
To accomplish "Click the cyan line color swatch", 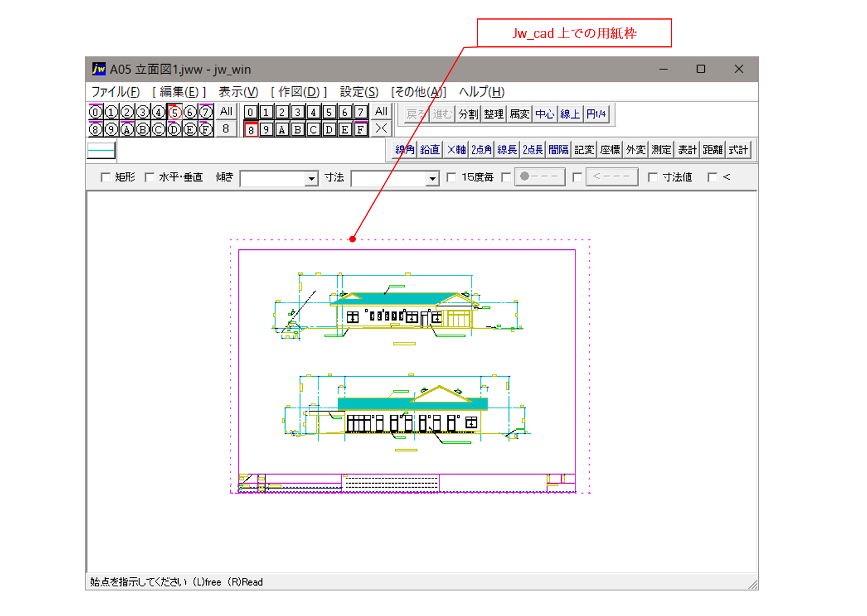I will (101, 151).
